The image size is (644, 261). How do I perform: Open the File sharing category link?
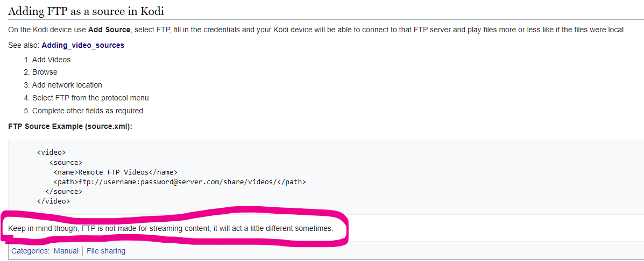tap(106, 251)
